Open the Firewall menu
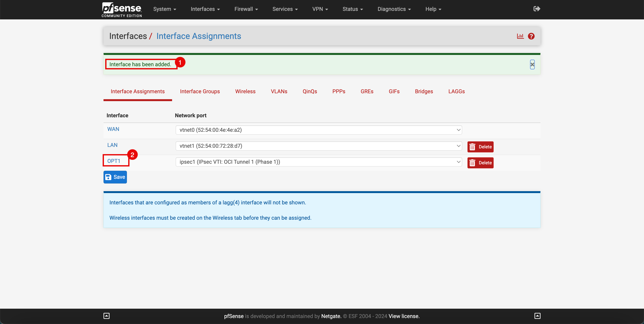Image resolution: width=644 pixels, height=324 pixels. (x=246, y=9)
